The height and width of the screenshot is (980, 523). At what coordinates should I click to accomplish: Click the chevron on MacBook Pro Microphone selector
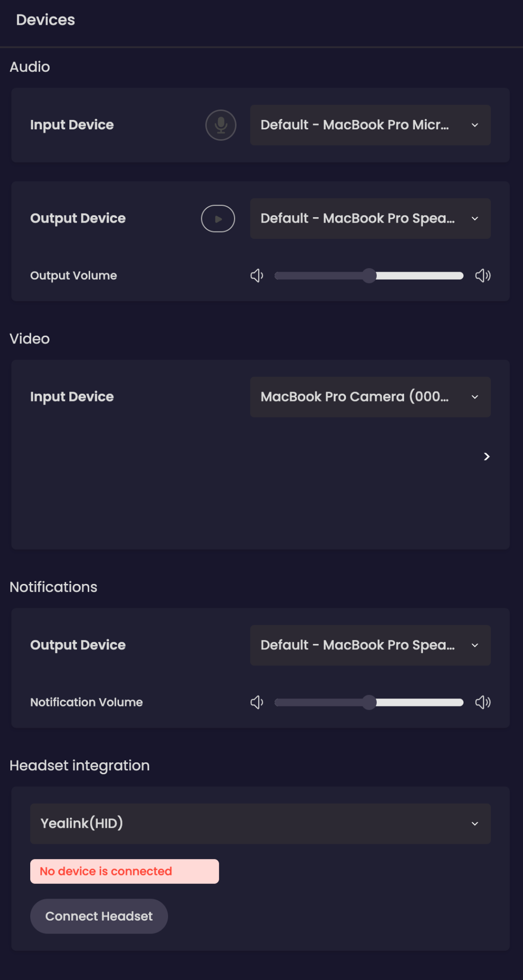[x=475, y=125]
